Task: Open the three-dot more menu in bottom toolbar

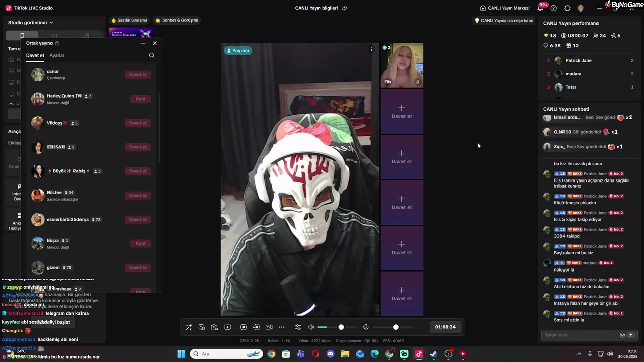Action: (282, 327)
